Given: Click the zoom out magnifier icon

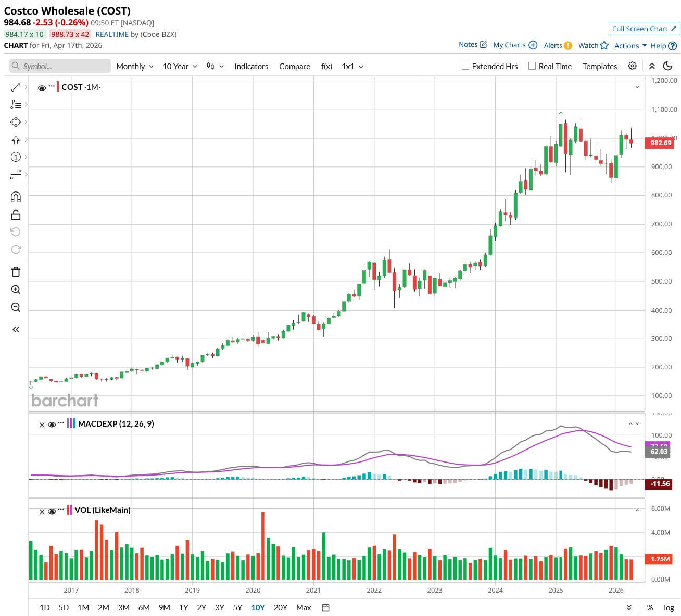Looking at the screenshot, I should click(x=16, y=307).
